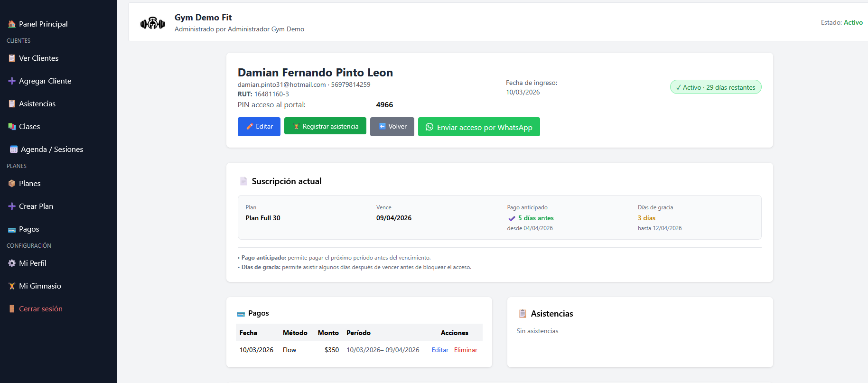The width and height of the screenshot is (868, 383).
Task: Click the Asistencias sidebar icon
Action: (x=12, y=104)
